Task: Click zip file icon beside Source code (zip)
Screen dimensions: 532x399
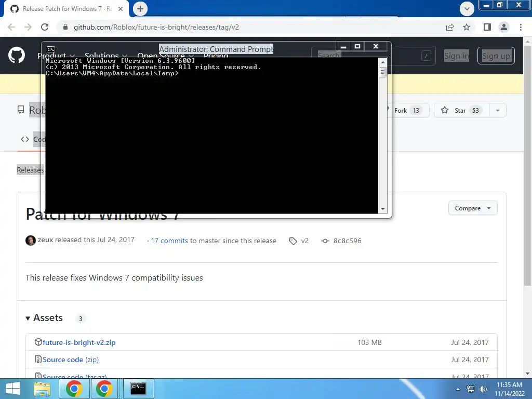Action: coord(38,359)
